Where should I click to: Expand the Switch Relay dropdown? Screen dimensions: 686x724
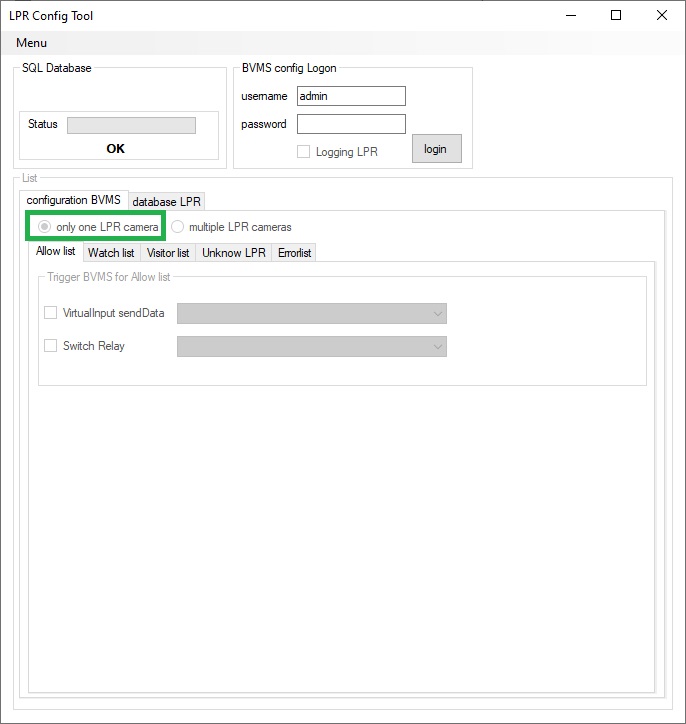click(x=311, y=347)
